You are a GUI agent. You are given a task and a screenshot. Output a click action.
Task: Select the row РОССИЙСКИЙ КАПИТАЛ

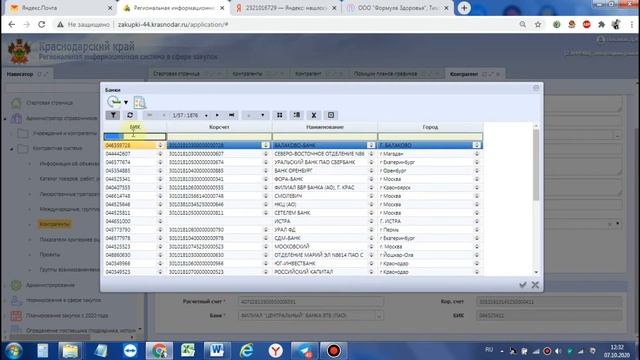coord(293,272)
